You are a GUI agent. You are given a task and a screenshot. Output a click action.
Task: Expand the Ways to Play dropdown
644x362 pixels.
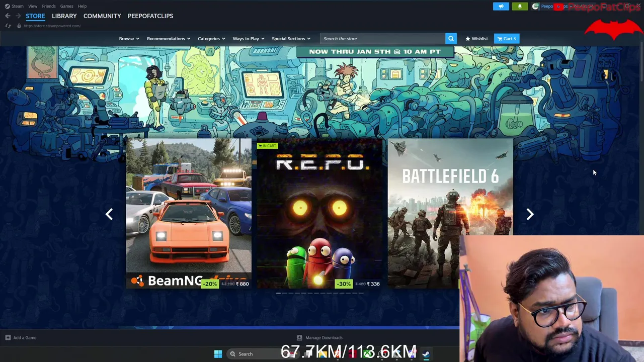click(x=249, y=39)
